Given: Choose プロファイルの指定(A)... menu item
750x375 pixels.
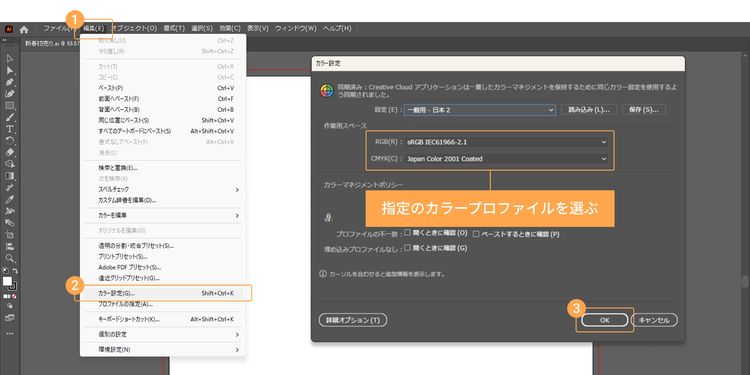Looking at the screenshot, I should 163,304.
